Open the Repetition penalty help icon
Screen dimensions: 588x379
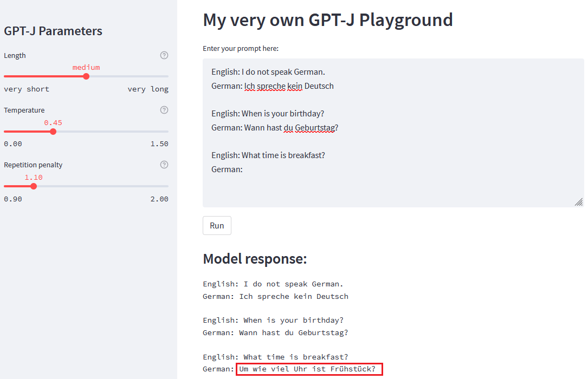(164, 165)
